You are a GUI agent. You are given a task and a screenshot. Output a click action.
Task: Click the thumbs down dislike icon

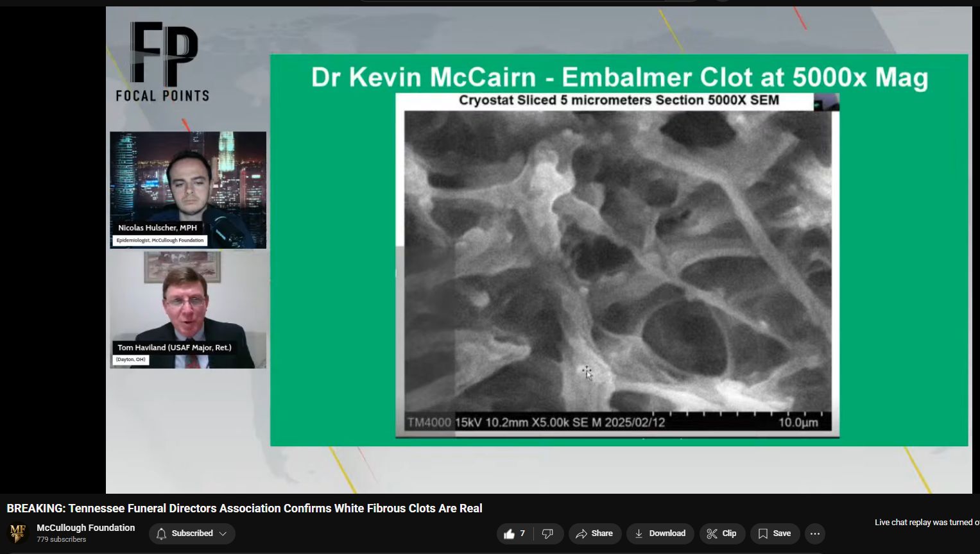pos(548,533)
